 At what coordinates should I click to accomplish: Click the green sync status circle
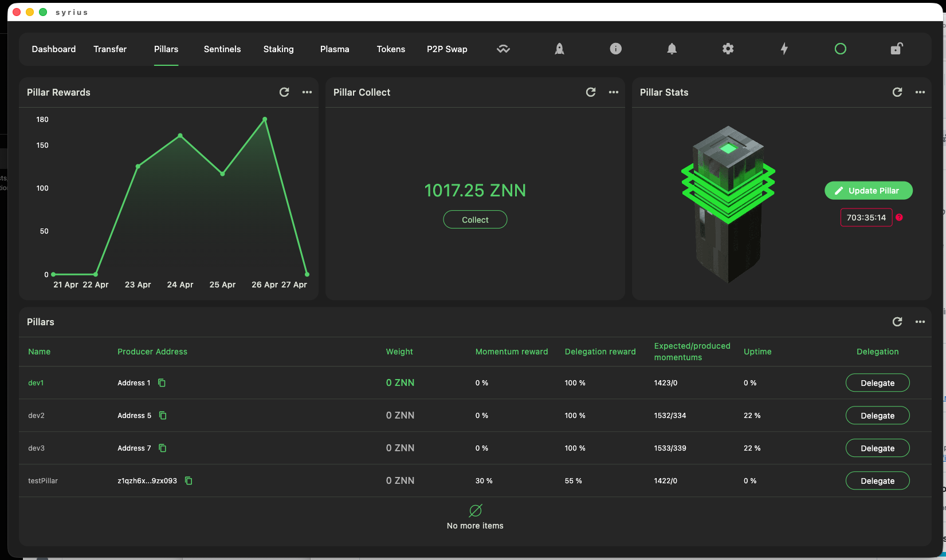click(840, 49)
